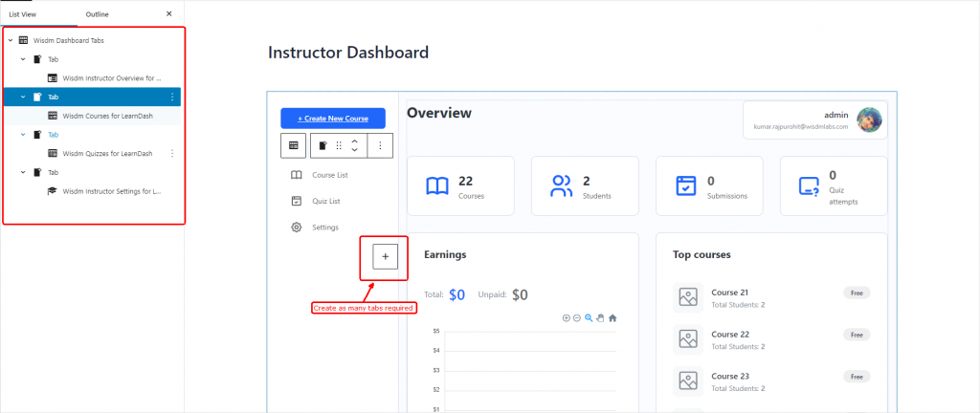This screenshot has height=413, width=980.
Task: Click the drag handle in block toolbar
Action: [x=339, y=145]
